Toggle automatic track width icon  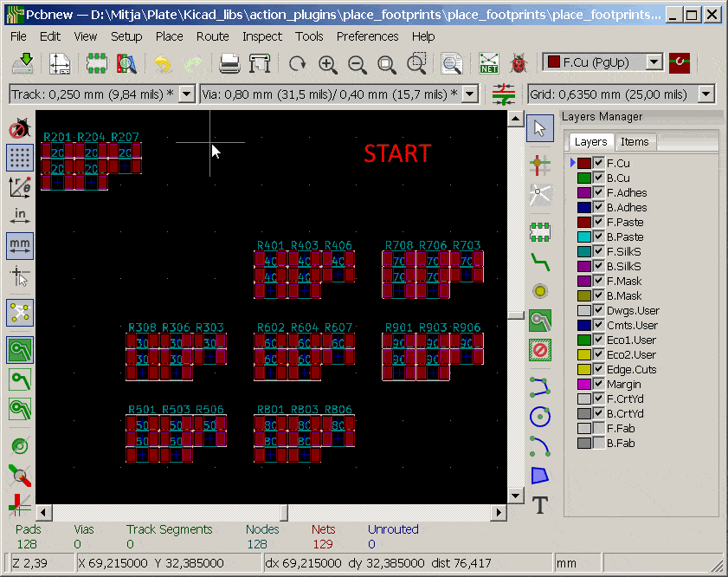503,94
